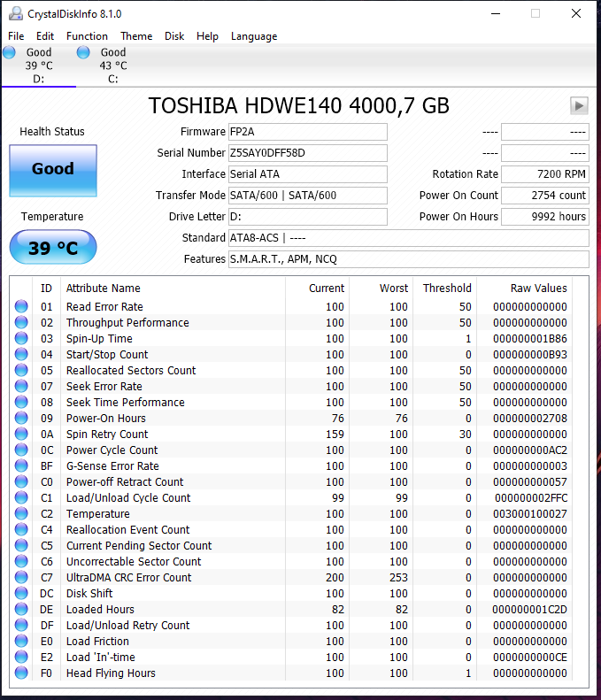Click raw value 000000002FFC
The height and width of the screenshot is (700, 601).
click(x=531, y=497)
